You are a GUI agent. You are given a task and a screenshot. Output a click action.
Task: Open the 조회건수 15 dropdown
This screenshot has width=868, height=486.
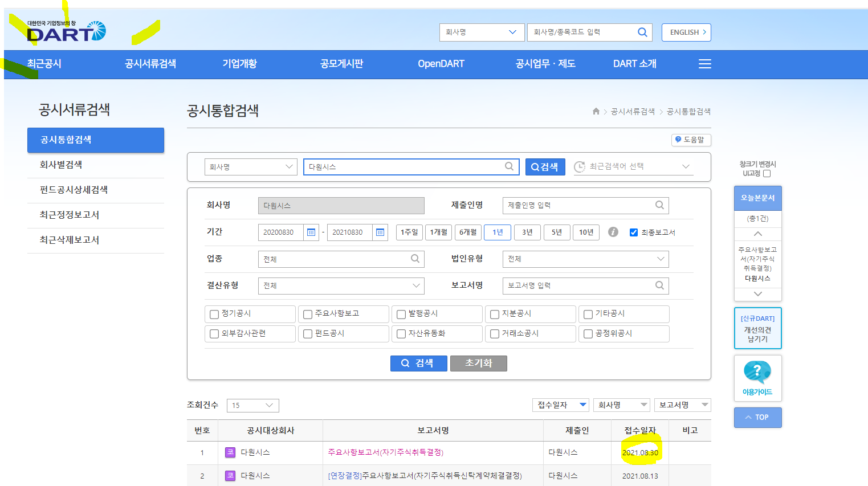point(252,405)
